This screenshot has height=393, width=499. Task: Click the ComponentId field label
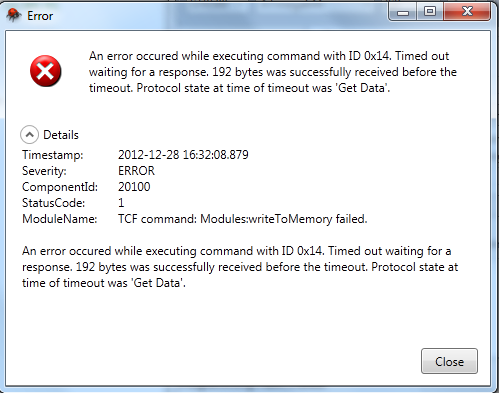point(60,187)
